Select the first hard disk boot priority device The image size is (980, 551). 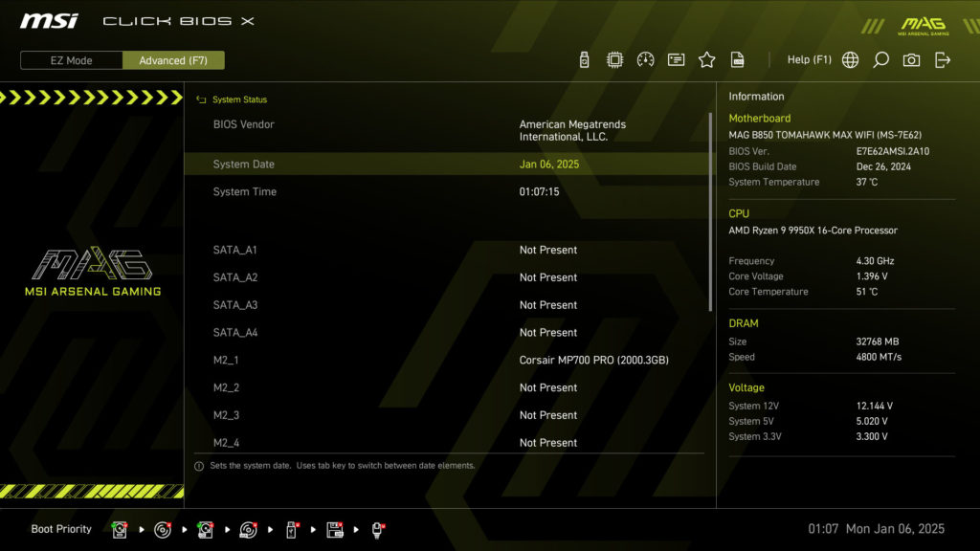tap(120, 529)
